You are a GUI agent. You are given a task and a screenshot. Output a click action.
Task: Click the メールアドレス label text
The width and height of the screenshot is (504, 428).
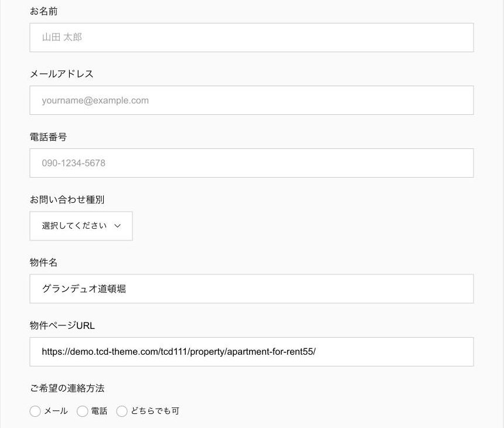(62, 74)
